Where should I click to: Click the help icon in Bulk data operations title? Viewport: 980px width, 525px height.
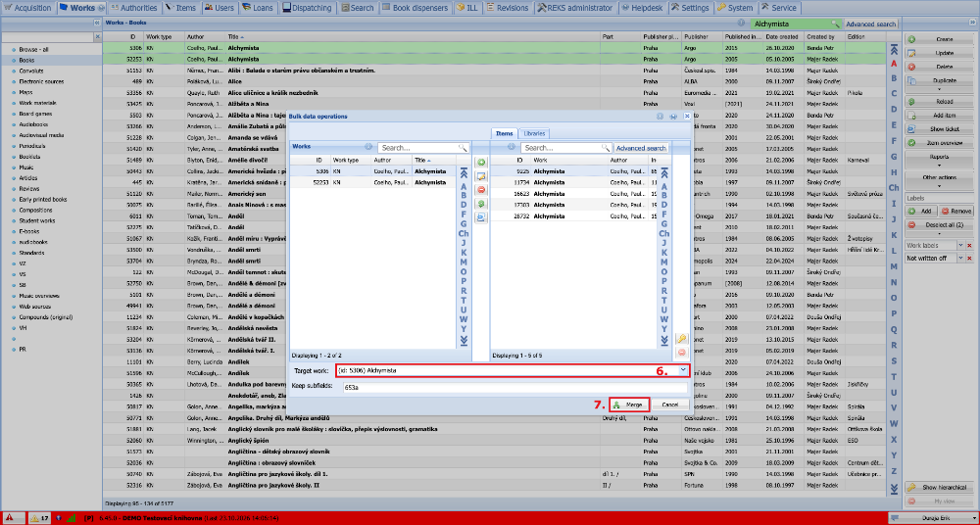tap(660, 117)
